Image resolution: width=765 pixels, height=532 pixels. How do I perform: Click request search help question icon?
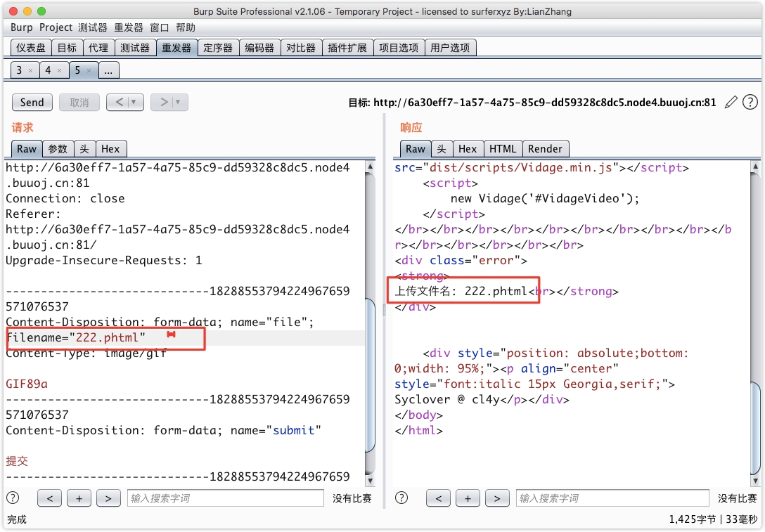pyautogui.click(x=13, y=498)
